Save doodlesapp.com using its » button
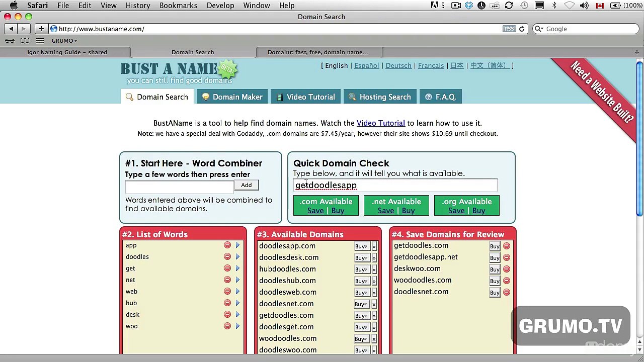The image size is (644, 362). click(x=374, y=246)
